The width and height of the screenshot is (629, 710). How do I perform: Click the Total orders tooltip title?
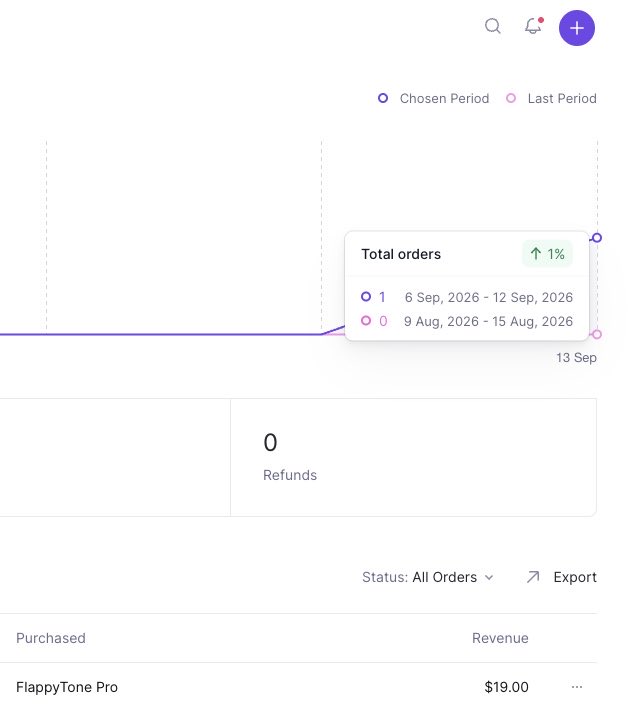point(401,254)
